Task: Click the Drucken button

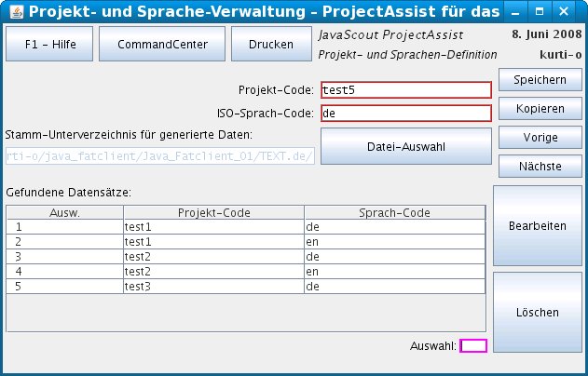Action: (270, 45)
